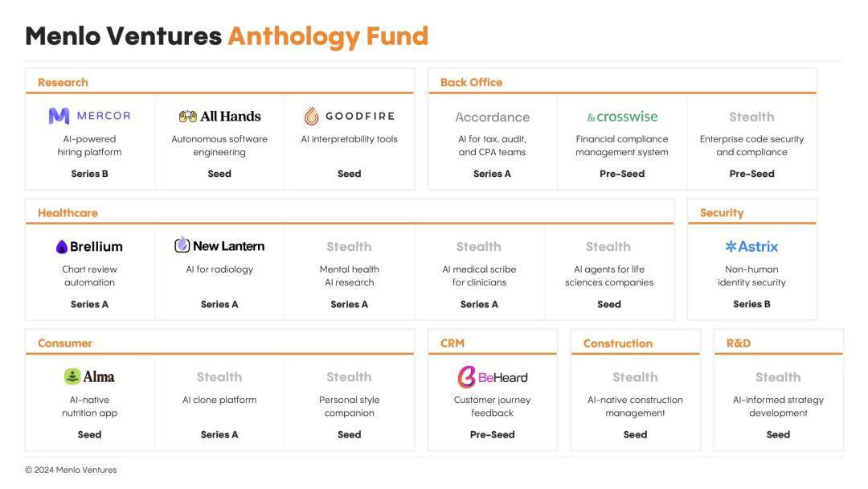
Task: Select the Alma green logo icon
Action: pyautogui.click(x=72, y=376)
